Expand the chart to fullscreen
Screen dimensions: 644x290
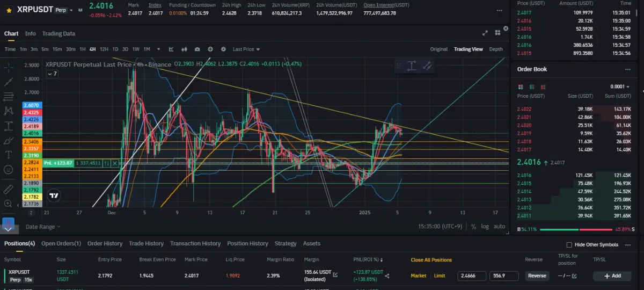[x=486, y=33]
